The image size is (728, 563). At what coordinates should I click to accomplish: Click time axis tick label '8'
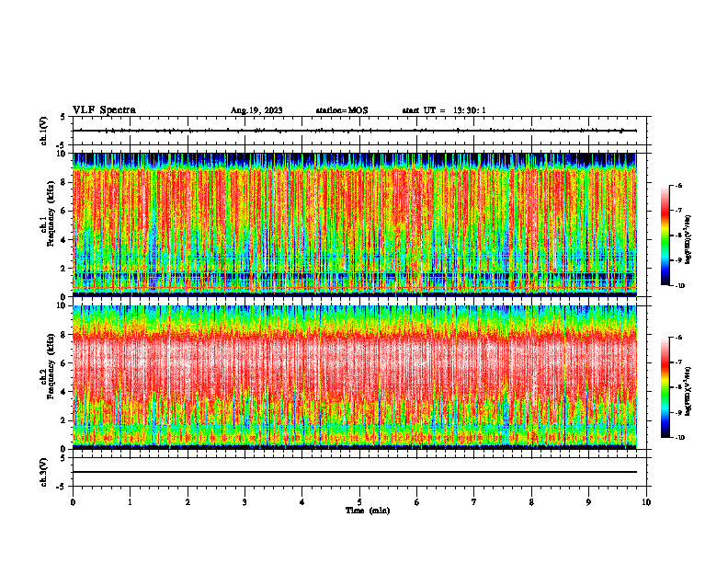[531, 502]
